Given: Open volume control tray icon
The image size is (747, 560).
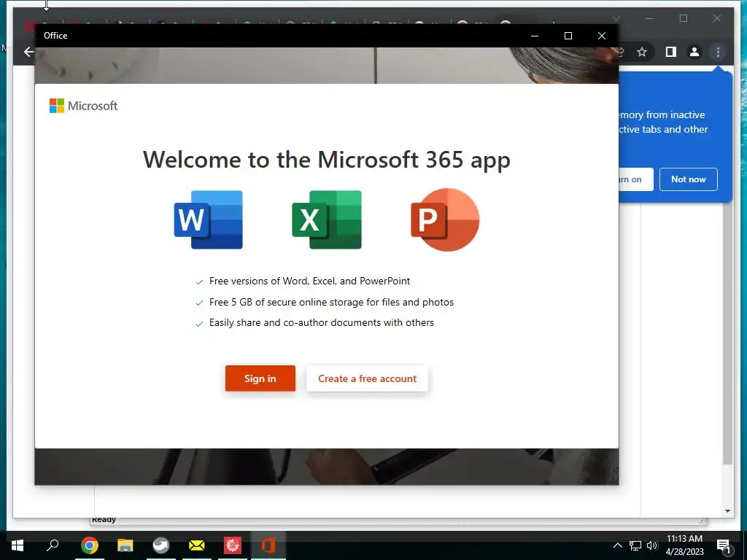Looking at the screenshot, I should coord(651,545).
